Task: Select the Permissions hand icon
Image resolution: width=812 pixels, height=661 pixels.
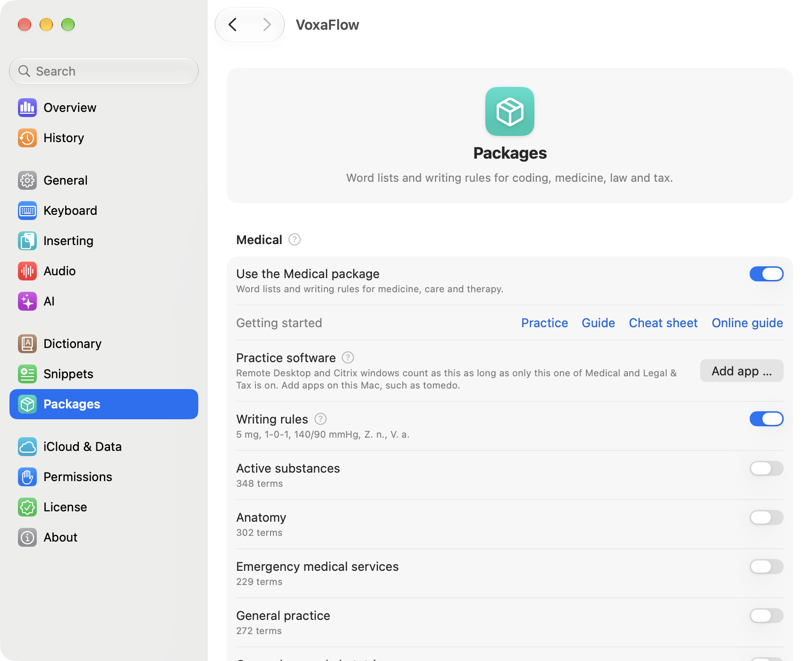Action: 27,477
